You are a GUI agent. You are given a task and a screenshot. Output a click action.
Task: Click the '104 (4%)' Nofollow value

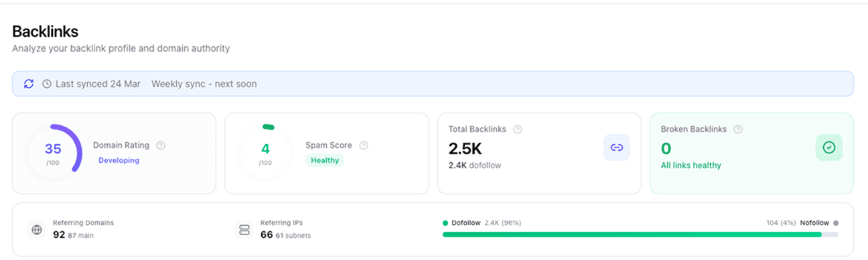(x=781, y=222)
